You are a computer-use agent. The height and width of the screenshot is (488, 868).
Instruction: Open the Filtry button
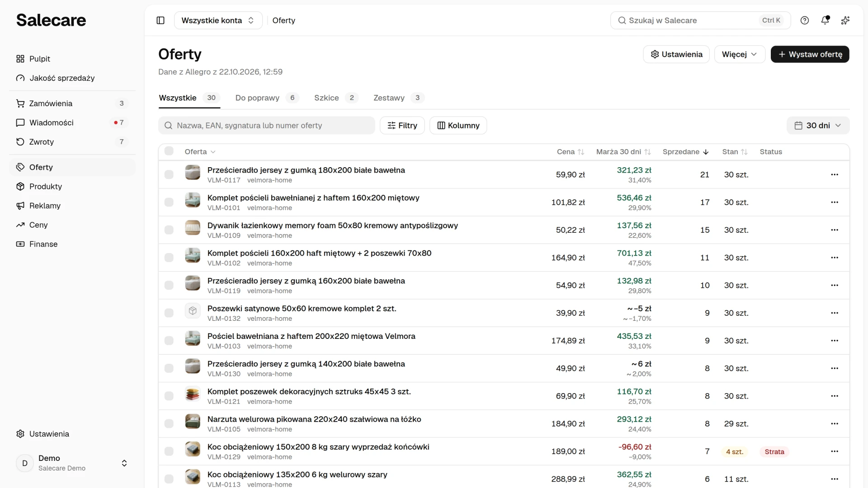pos(402,126)
